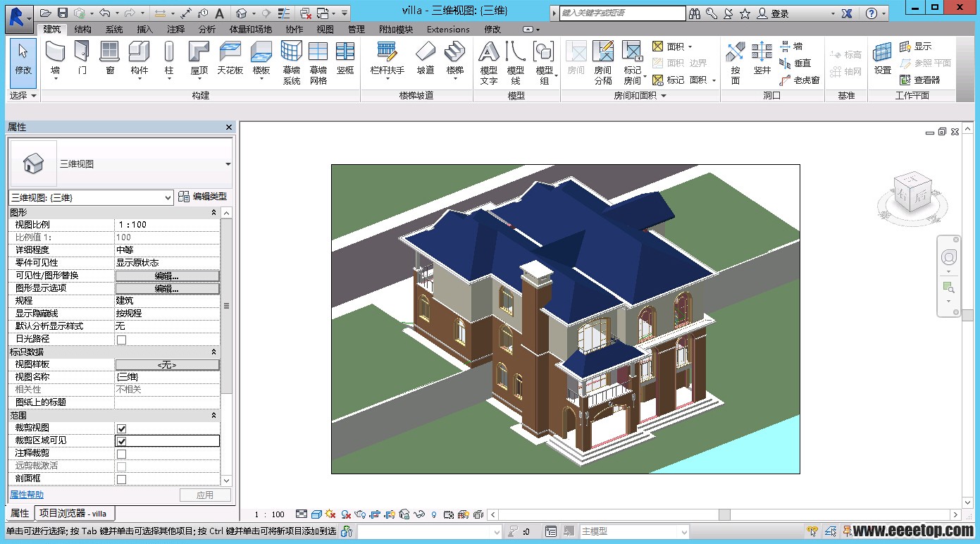Open the 管理 ribbon tab
Image resolution: width=980 pixels, height=544 pixels.
[356, 29]
